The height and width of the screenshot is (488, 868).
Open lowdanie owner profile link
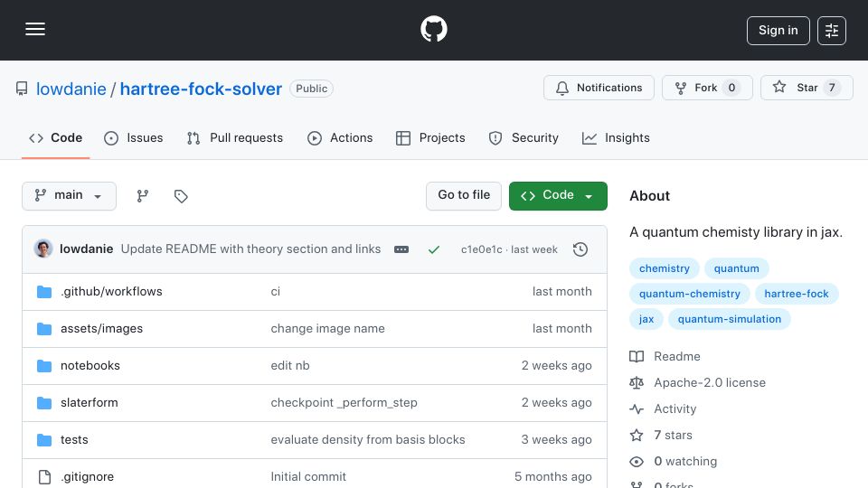click(x=71, y=89)
